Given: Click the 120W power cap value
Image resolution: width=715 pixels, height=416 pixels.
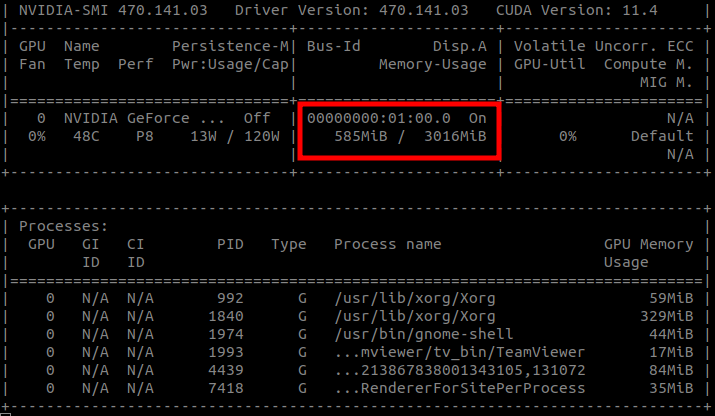Looking at the screenshot, I should tap(262, 136).
